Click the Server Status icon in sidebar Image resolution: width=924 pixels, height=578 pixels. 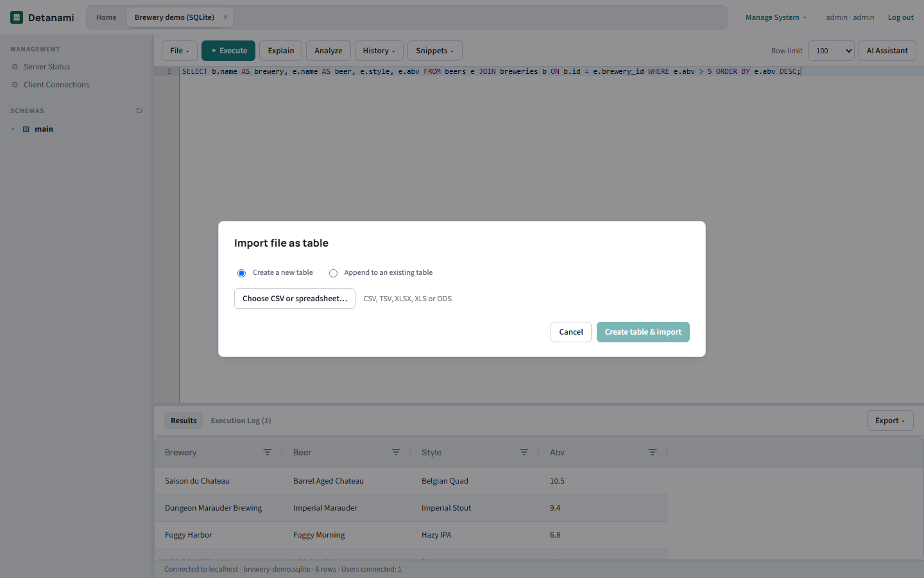(x=15, y=67)
